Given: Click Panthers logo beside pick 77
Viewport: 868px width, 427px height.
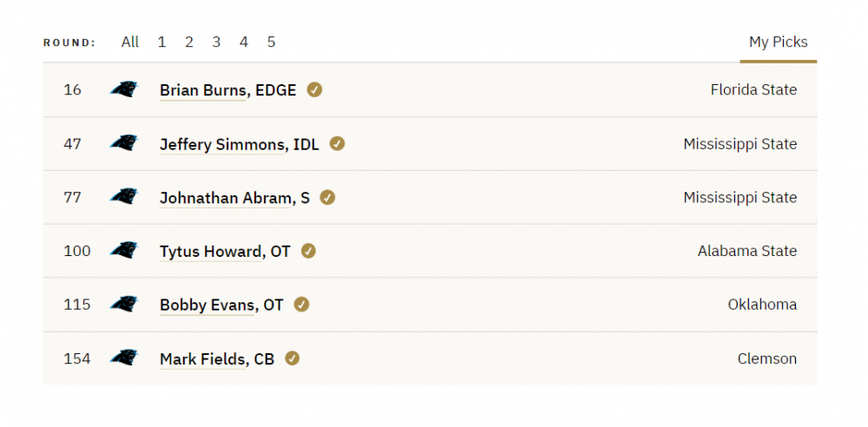Looking at the screenshot, I should point(124,197).
